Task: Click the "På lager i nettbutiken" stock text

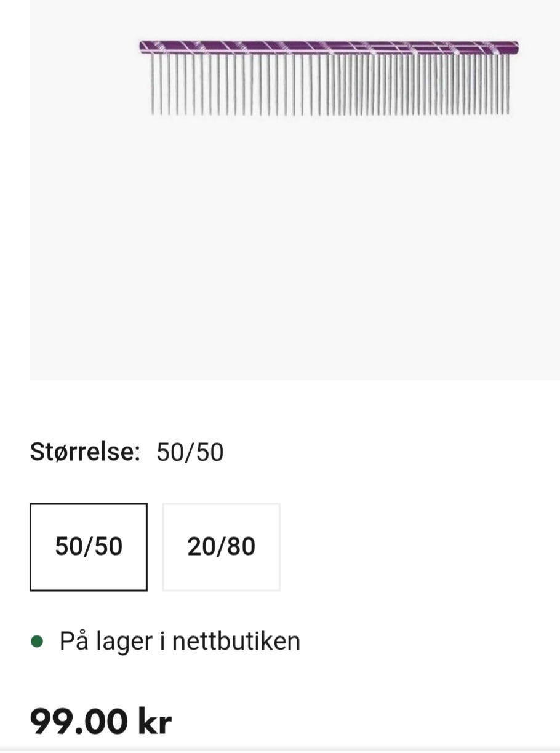Action: coord(179,642)
